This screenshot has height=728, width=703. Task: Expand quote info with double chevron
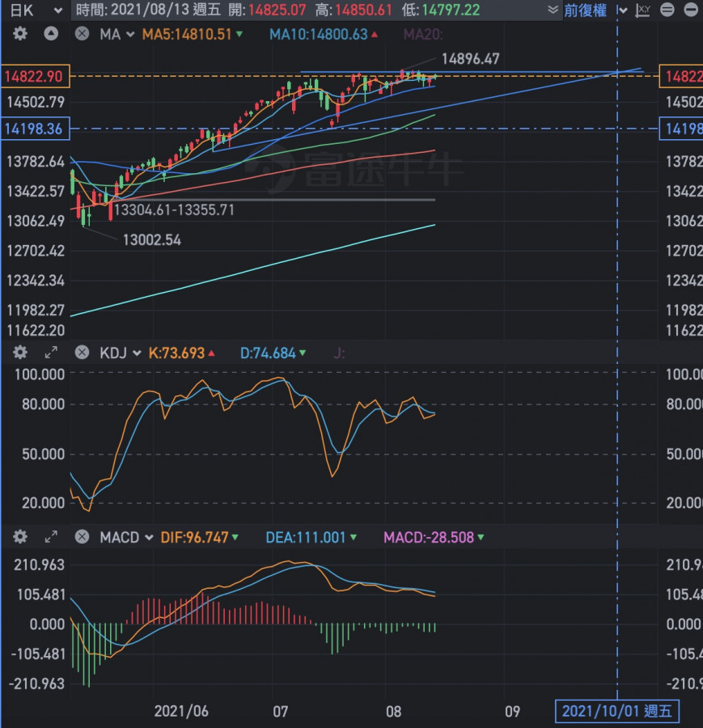tap(553, 11)
